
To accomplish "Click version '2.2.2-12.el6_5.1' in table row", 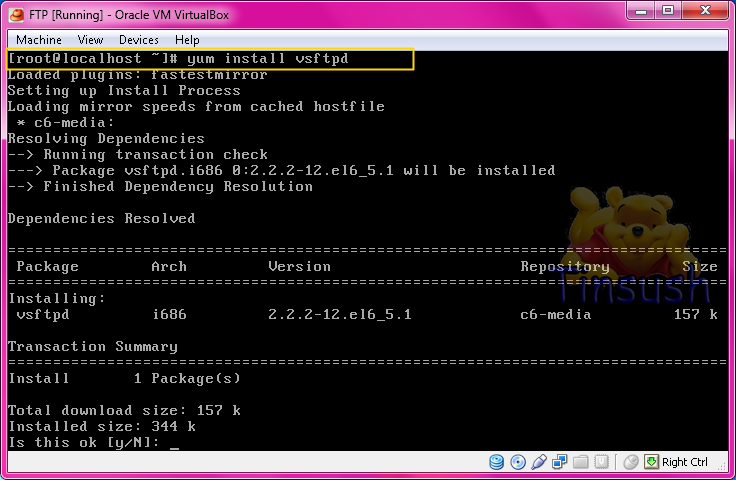I will click(x=340, y=314).
